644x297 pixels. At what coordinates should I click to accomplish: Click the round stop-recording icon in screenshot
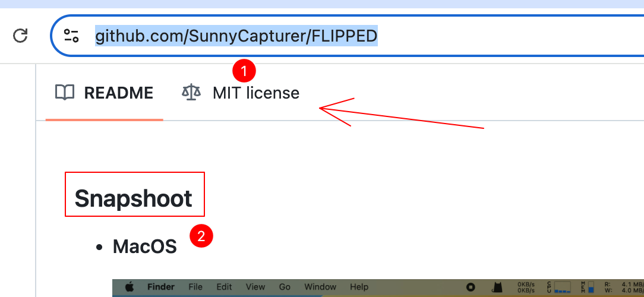[x=472, y=287]
